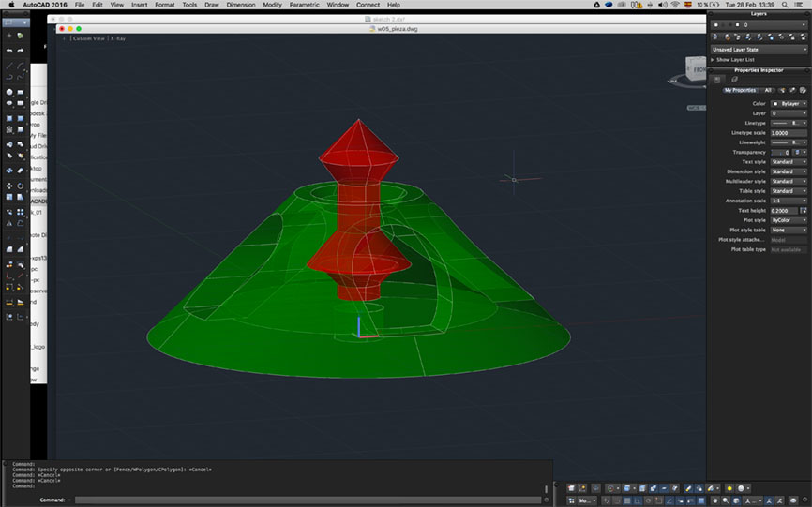The image size is (812, 507).
Task: Pick the Rectangle tool
Action: [x=21, y=92]
